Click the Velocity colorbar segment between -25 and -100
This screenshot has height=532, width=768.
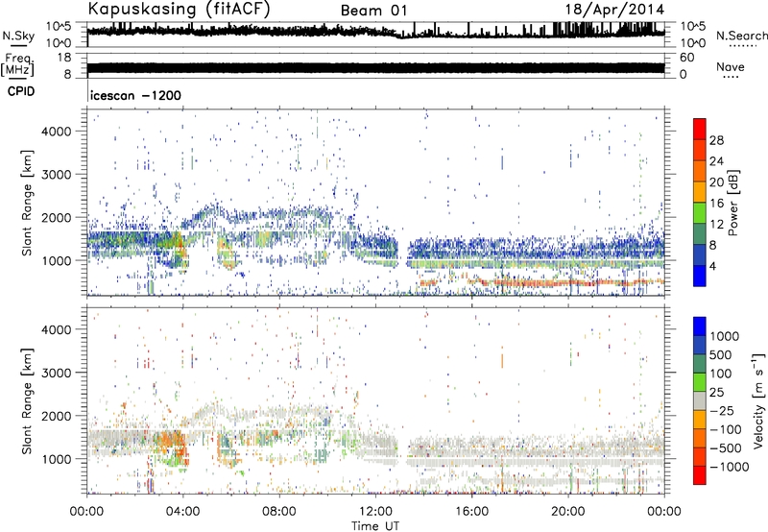tap(700, 420)
